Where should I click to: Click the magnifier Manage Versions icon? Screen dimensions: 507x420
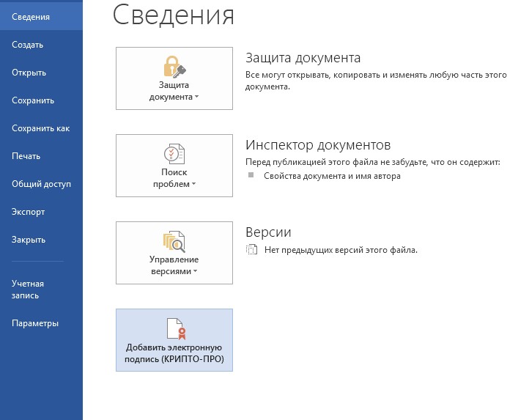pyautogui.click(x=174, y=240)
